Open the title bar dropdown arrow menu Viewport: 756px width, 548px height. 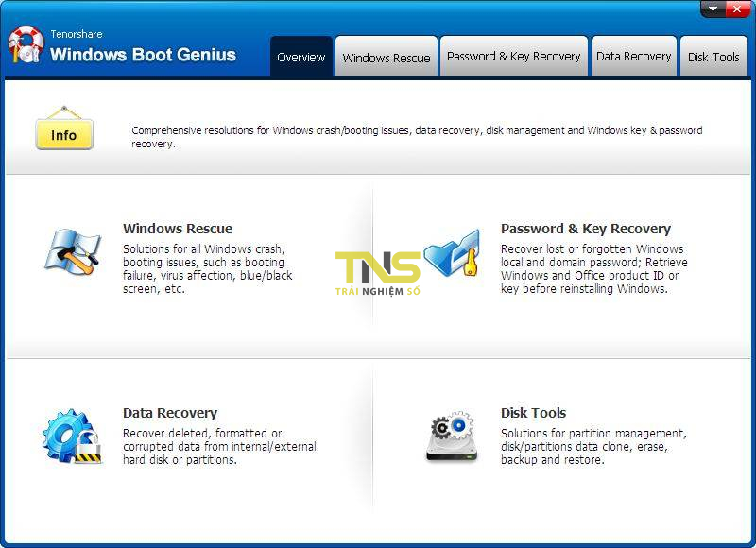point(713,9)
